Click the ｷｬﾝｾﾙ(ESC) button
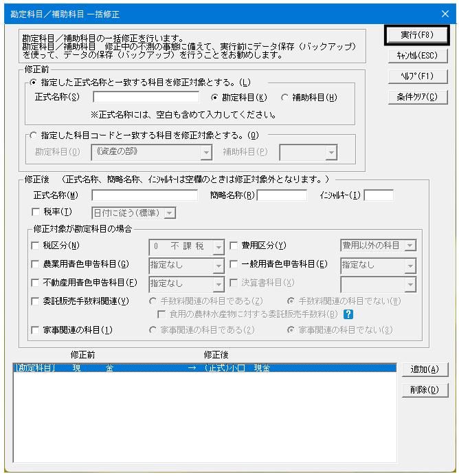 [418, 56]
